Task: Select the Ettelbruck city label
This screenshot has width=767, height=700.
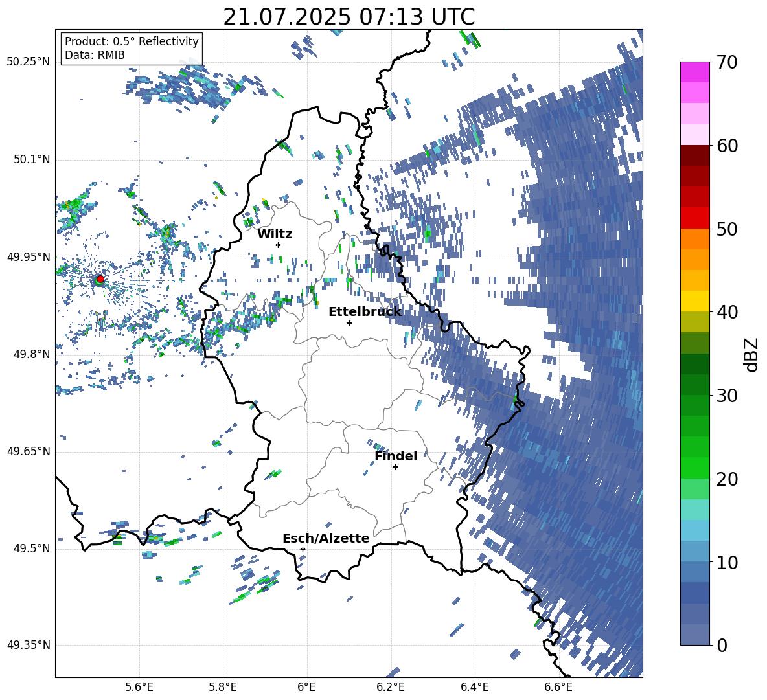Action: pyautogui.click(x=365, y=312)
